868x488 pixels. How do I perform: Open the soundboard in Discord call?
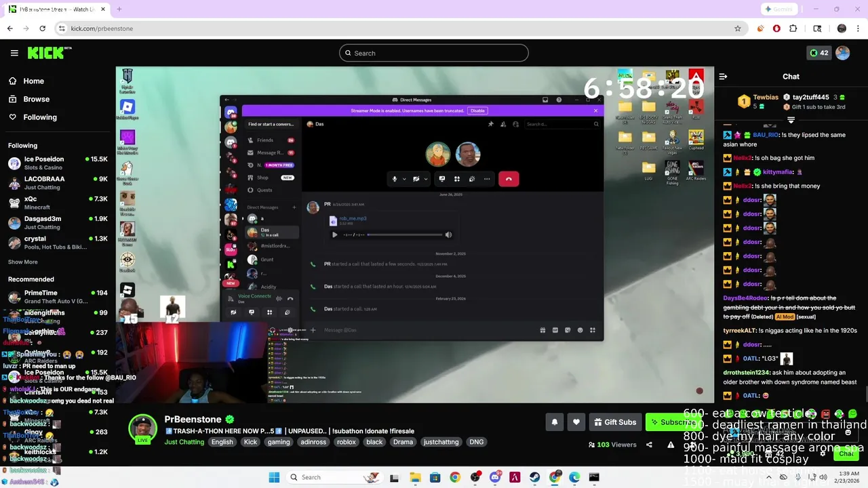pos(471,179)
